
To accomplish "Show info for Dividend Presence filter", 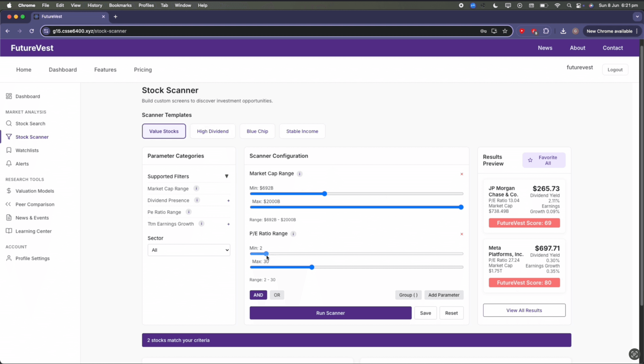I will point(197,200).
